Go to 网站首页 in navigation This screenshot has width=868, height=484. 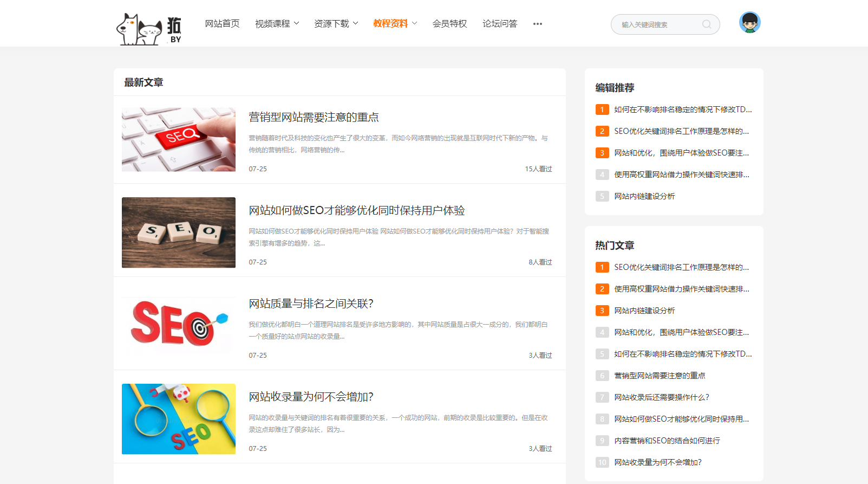pyautogui.click(x=222, y=23)
